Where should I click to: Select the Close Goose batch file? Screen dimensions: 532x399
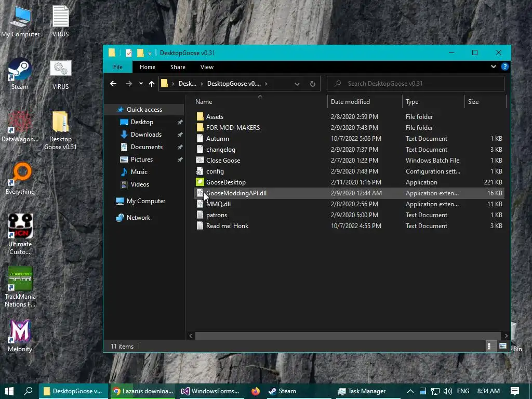click(x=349, y=161)
